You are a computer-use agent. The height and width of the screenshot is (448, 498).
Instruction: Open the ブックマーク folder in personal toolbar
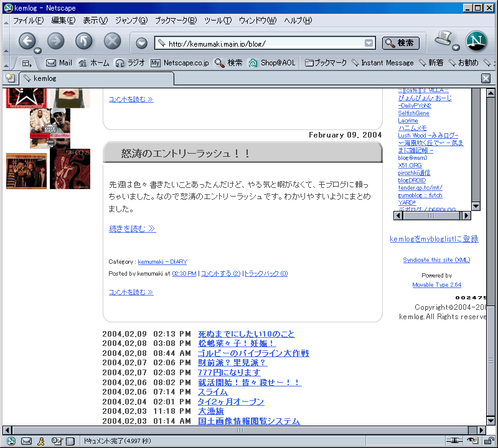(326, 63)
